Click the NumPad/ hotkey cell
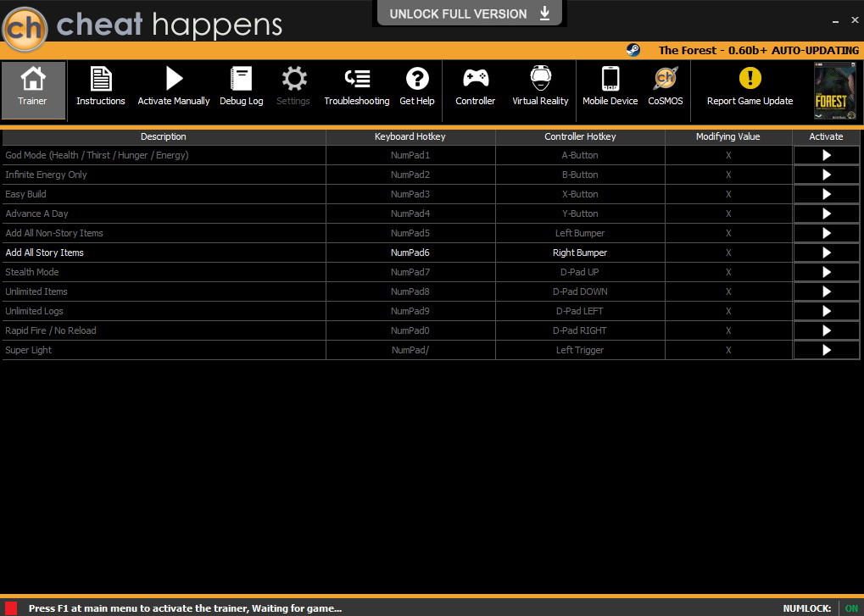Viewport: 864px width, 616px height. point(410,350)
